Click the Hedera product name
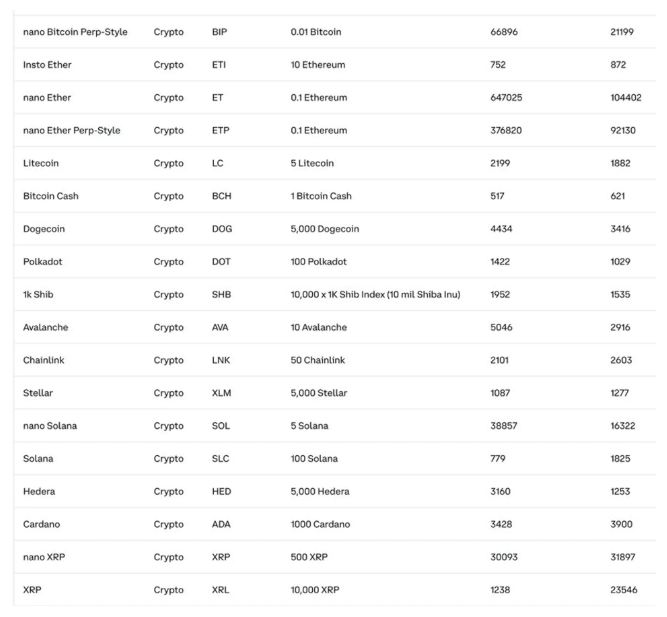Image resolution: width=667 pixels, height=617 pixels. click(x=39, y=492)
